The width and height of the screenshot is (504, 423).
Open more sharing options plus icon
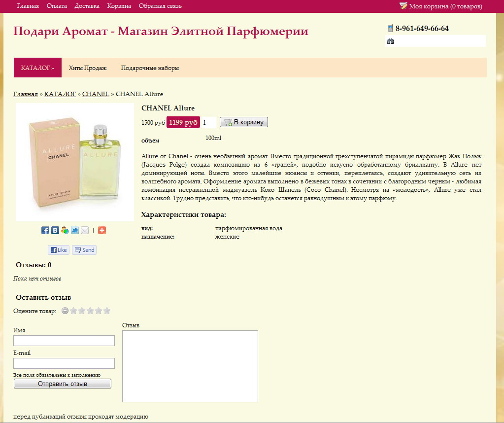tap(102, 230)
